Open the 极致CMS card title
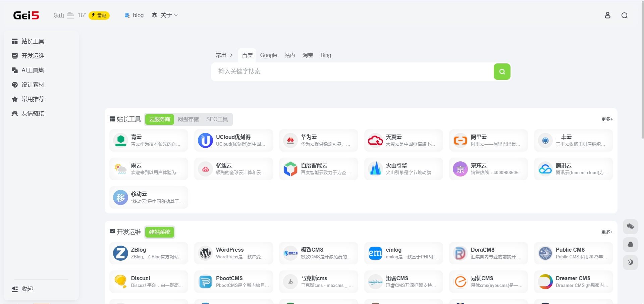Image resolution: width=644 pixels, height=304 pixels. 312,250
